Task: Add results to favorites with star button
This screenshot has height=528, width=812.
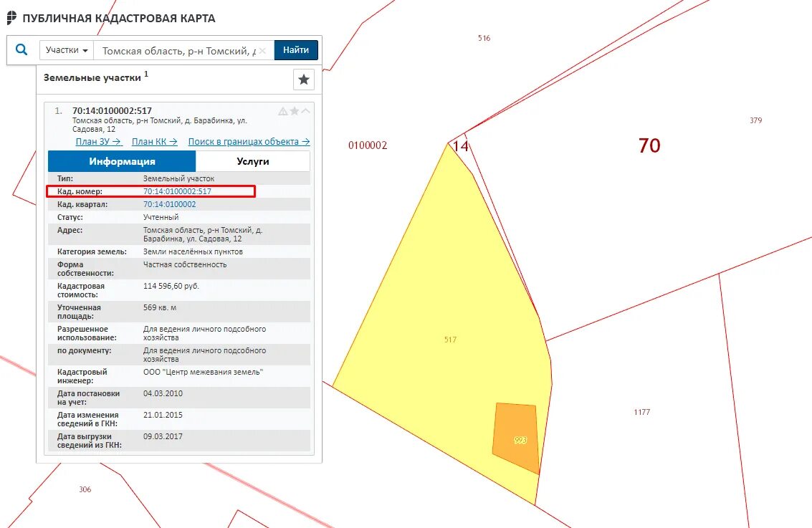Action: (x=304, y=80)
